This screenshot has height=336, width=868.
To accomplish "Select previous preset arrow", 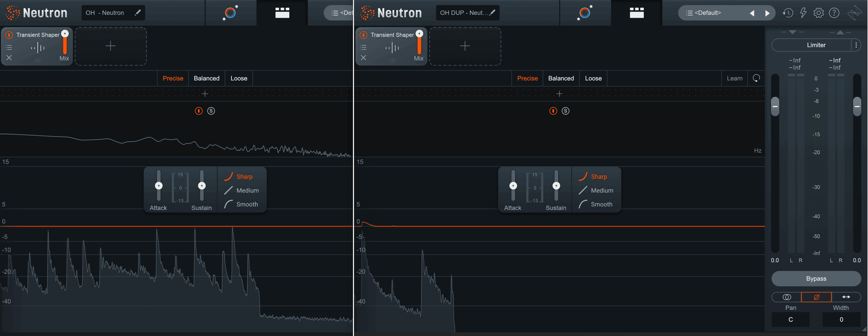I will pos(752,13).
